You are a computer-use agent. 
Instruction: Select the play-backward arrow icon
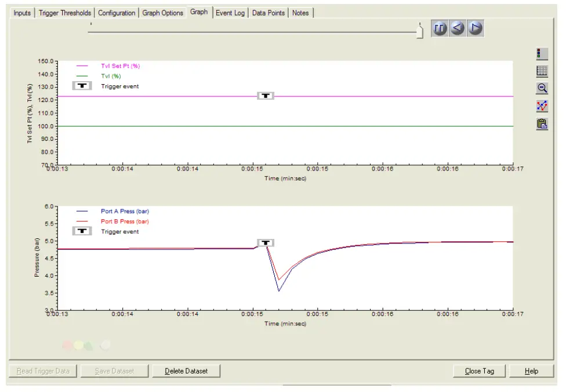pos(457,28)
